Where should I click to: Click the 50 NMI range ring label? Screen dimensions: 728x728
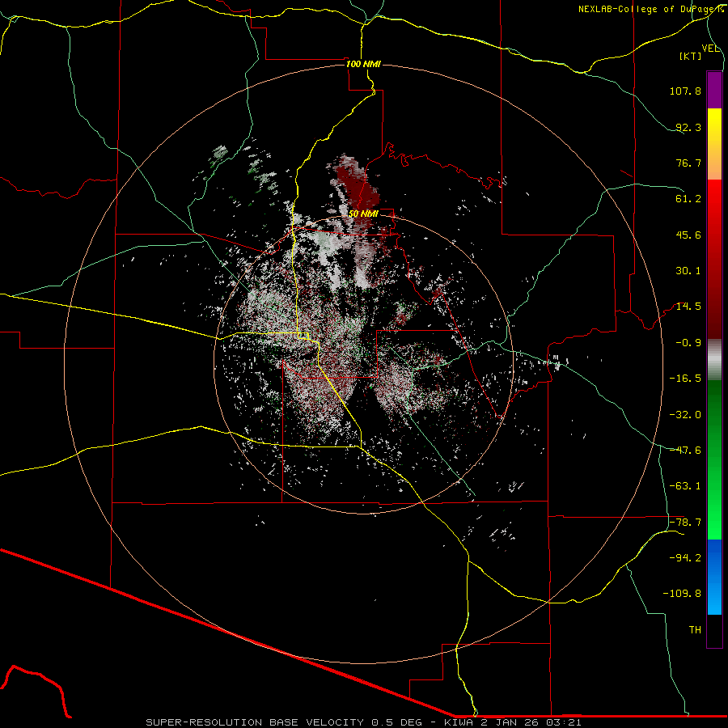click(x=363, y=214)
